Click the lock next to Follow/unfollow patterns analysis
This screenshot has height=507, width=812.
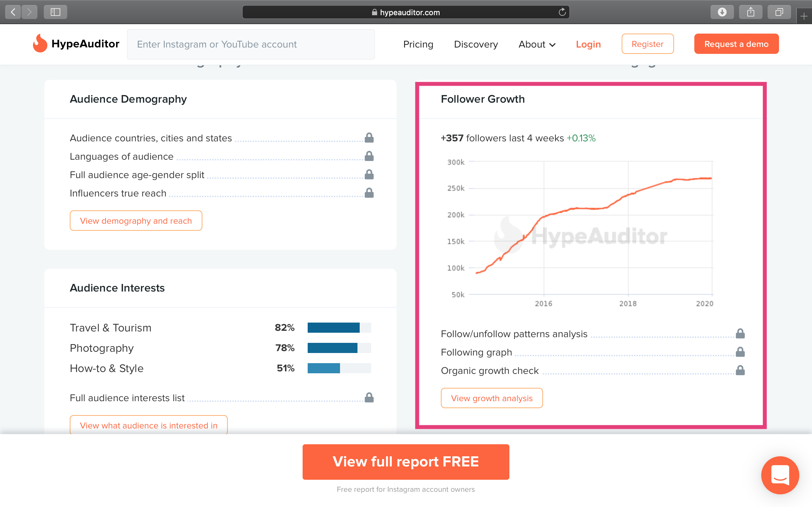click(740, 333)
